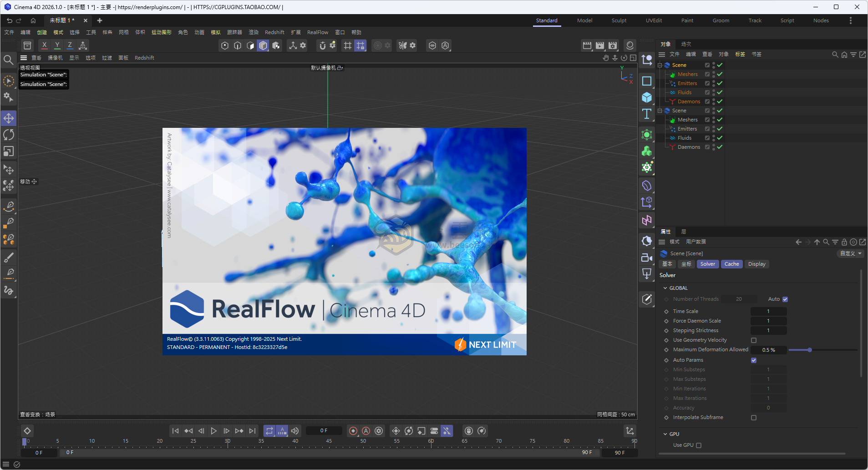868x470 pixels.
Task: Open the Redshift main menu
Action: coord(274,32)
